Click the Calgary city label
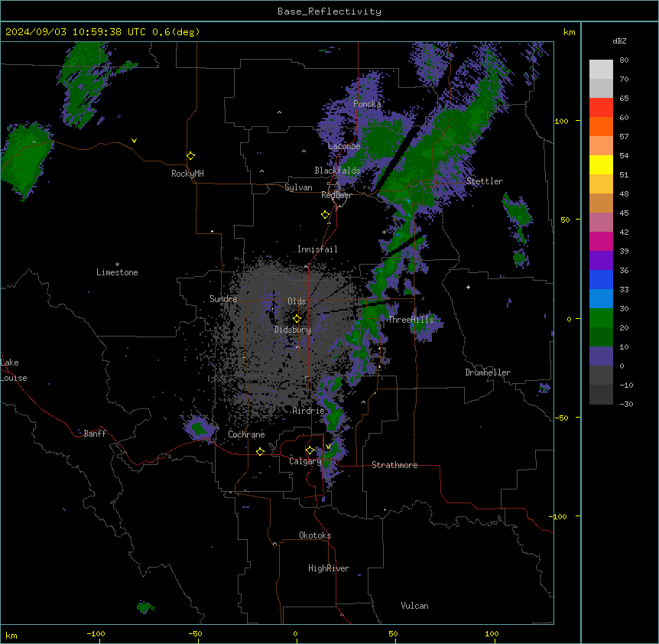This screenshot has width=659, height=644. (x=305, y=461)
